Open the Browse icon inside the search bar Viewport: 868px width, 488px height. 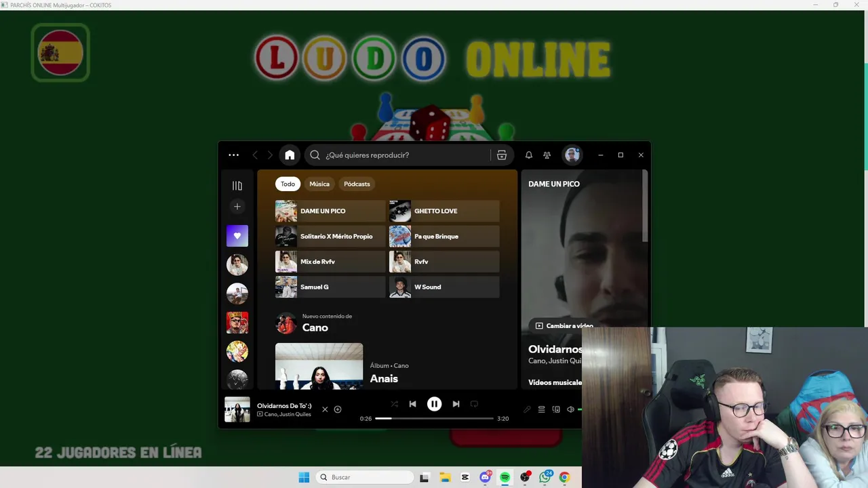tap(502, 155)
